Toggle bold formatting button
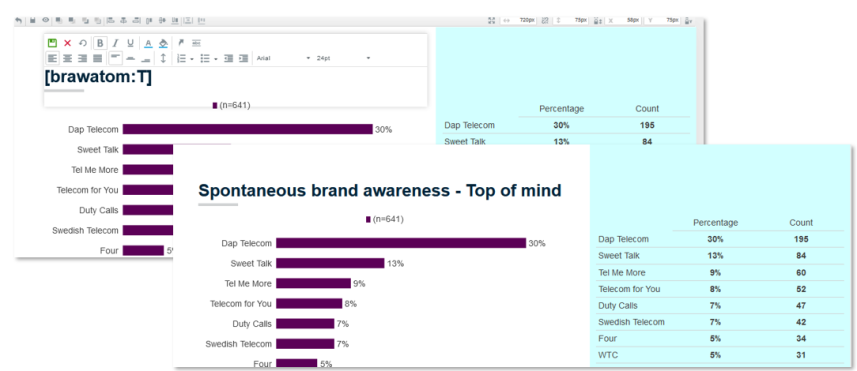857x371 pixels. click(100, 43)
